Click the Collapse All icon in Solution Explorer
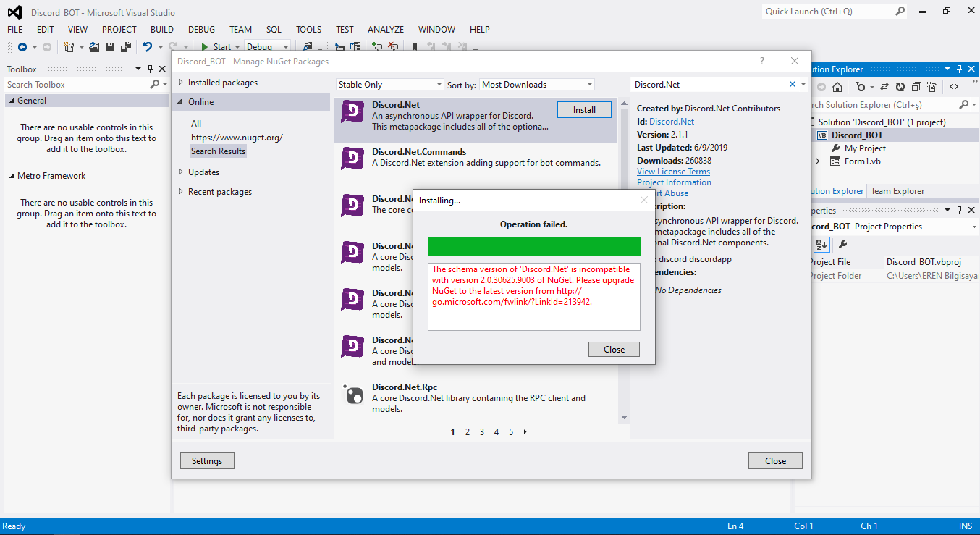Viewport: 980px width, 535px height. pyautogui.click(x=916, y=87)
